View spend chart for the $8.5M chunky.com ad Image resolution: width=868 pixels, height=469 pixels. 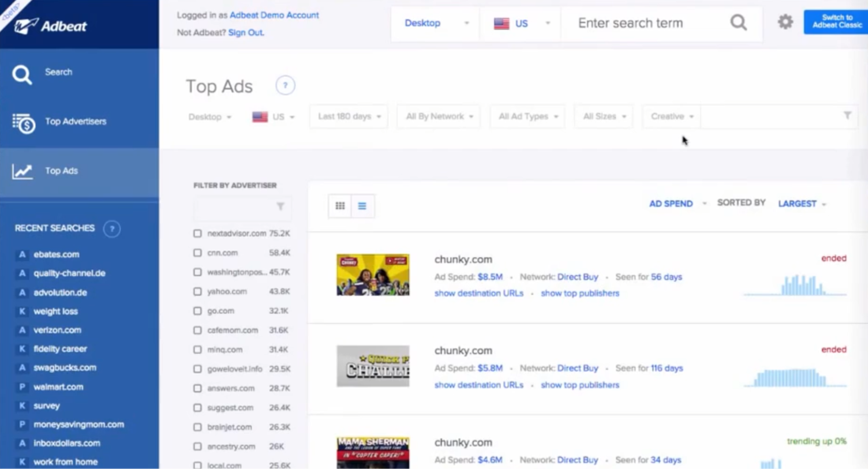click(x=795, y=285)
